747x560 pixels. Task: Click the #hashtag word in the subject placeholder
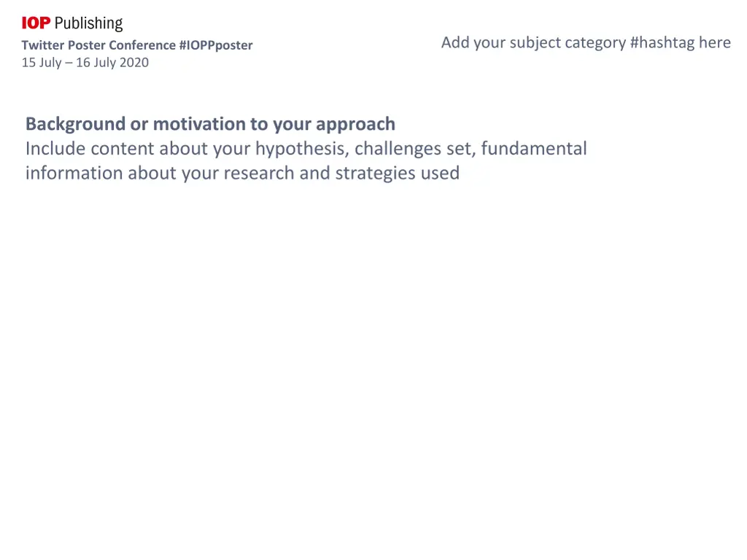662,43
